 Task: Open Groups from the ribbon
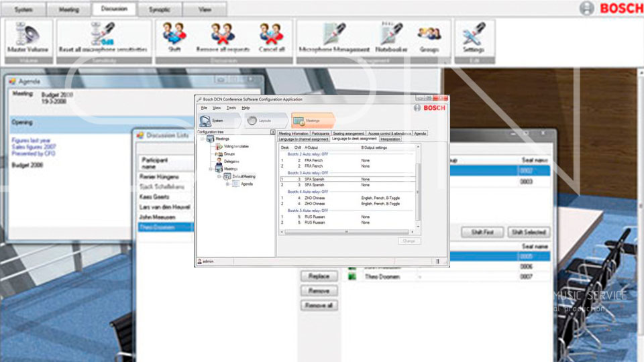(x=429, y=38)
